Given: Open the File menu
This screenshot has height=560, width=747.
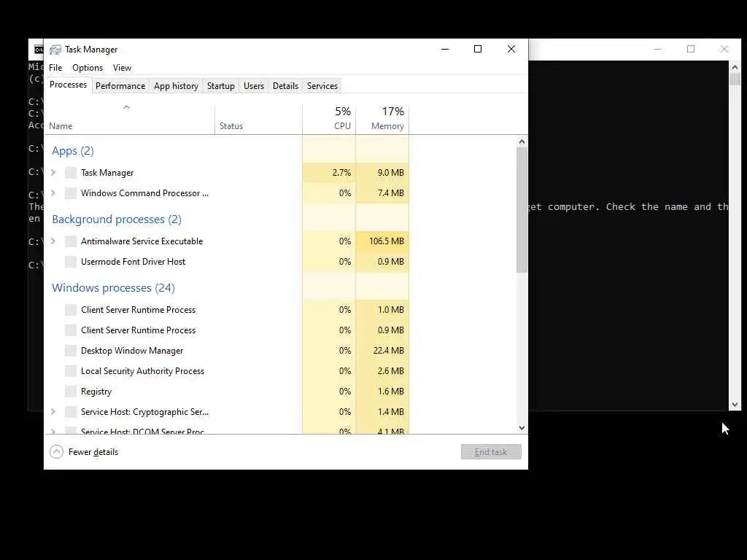Looking at the screenshot, I should 55,68.
